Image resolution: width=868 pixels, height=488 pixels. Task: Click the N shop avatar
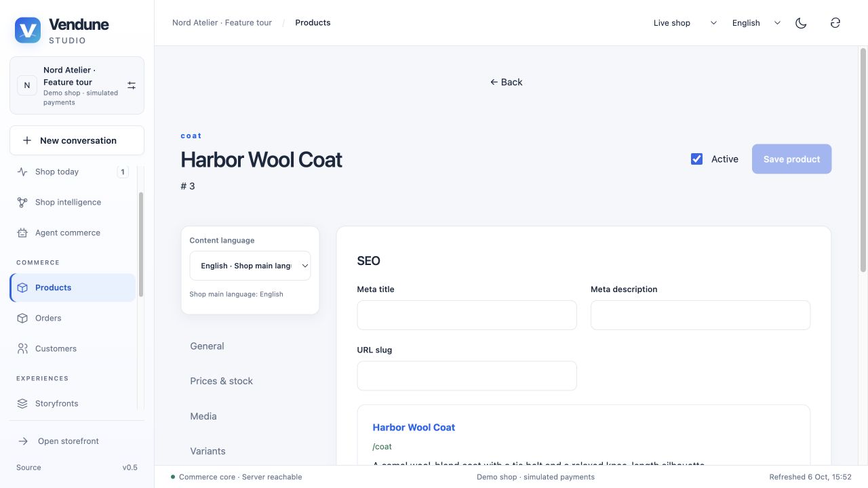27,85
